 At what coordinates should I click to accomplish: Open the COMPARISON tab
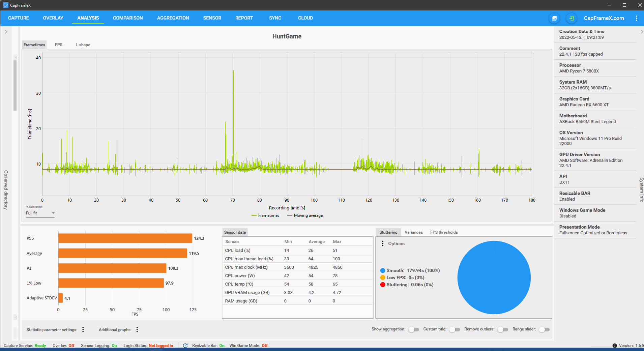pyautogui.click(x=128, y=18)
